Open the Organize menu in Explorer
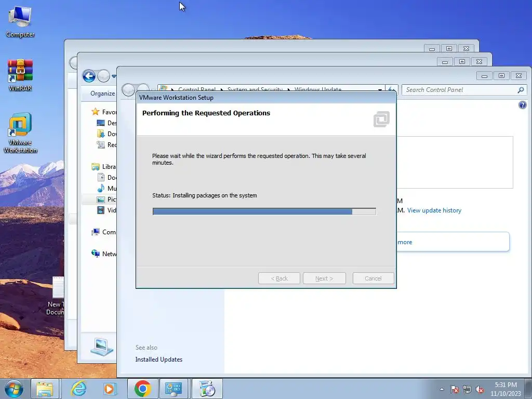This screenshot has width=532, height=399. click(x=102, y=94)
